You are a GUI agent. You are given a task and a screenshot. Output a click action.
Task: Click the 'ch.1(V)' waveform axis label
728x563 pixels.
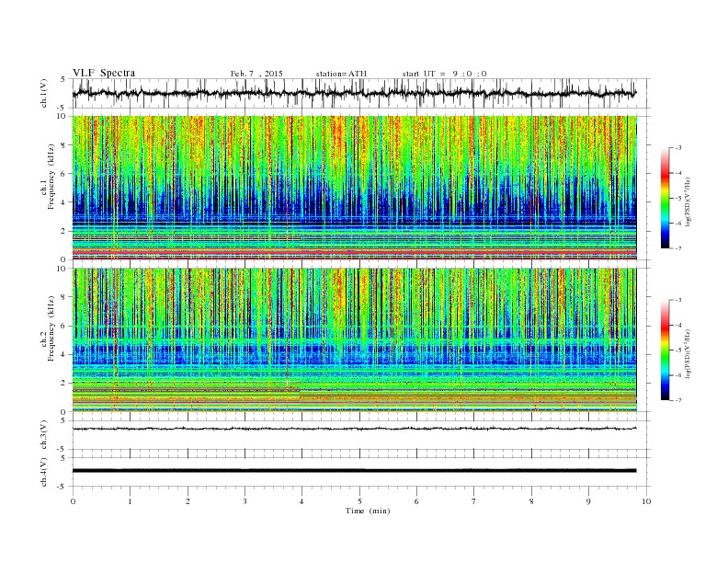43,93
